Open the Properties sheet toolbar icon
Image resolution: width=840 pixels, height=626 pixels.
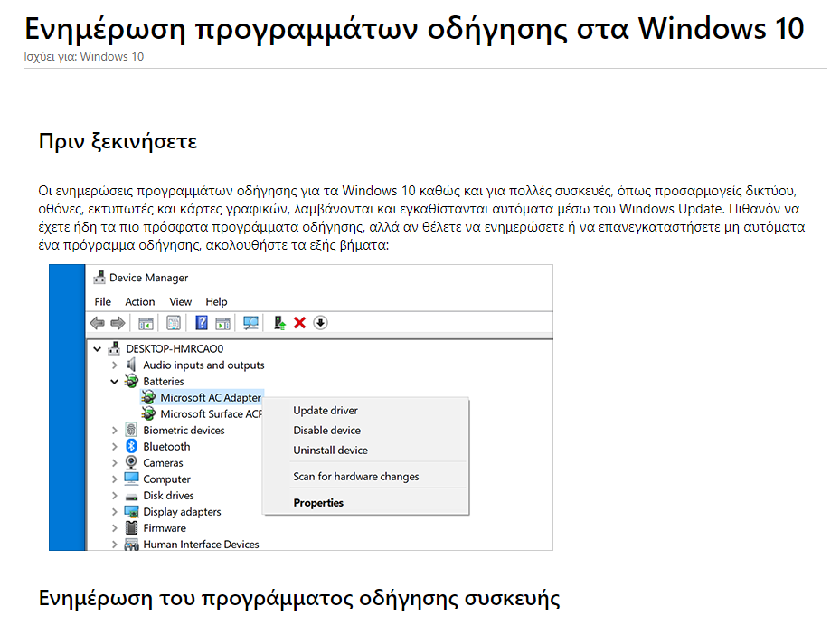pos(173,323)
